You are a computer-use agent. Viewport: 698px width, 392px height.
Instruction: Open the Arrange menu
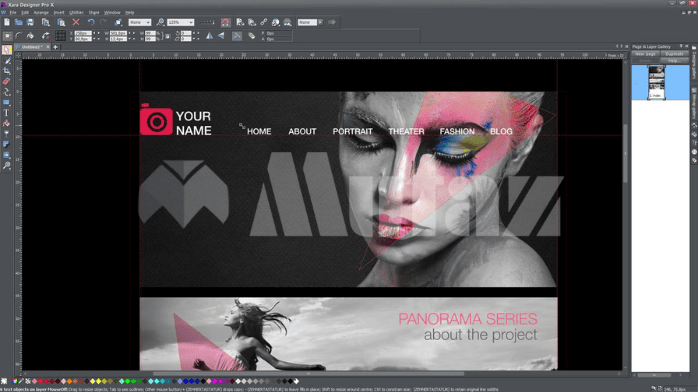pyautogui.click(x=41, y=12)
